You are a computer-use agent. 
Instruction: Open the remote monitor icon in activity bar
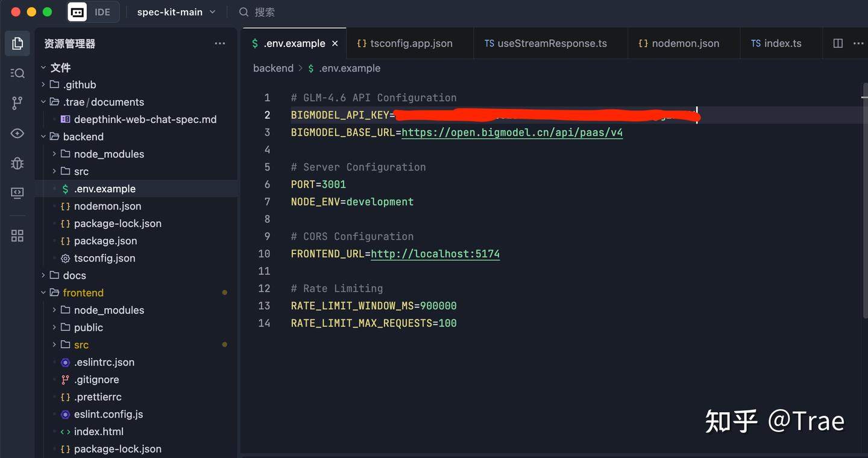click(x=17, y=193)
